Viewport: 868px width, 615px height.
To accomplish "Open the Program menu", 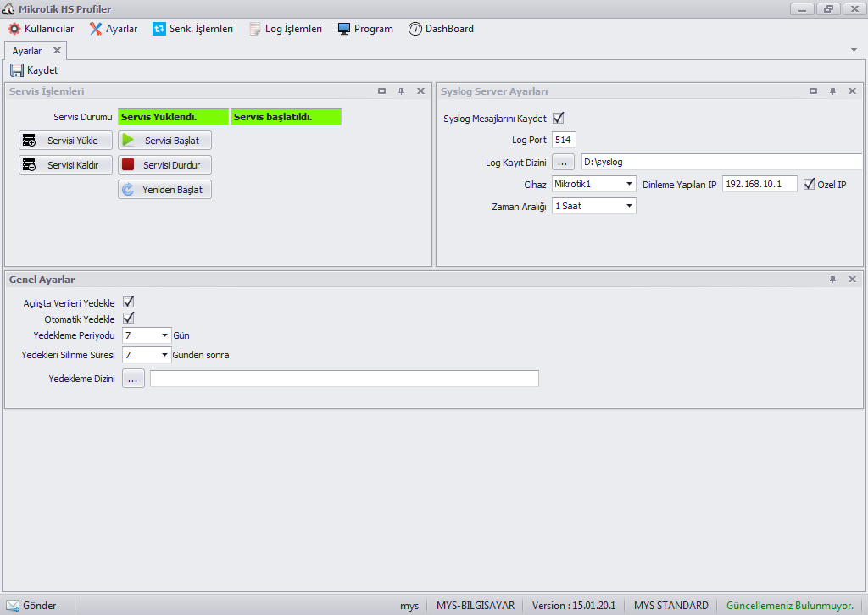I will 365,29.
